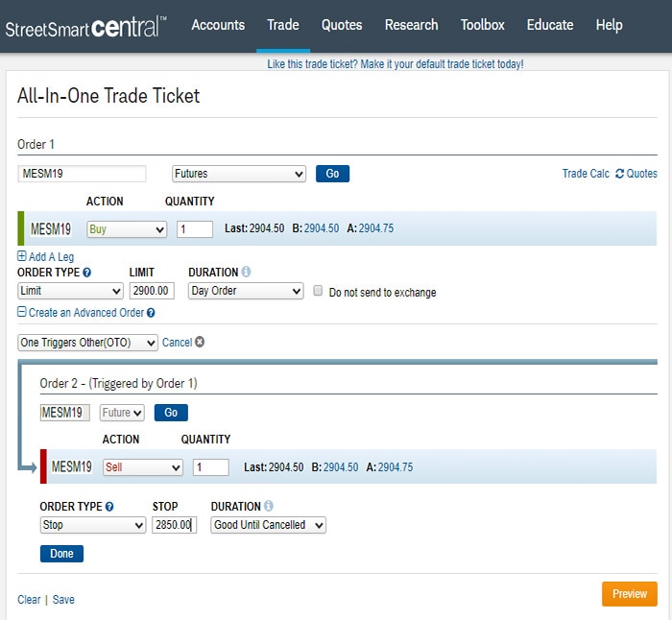The height and width of the screenshot is (620, 672).
Task: Open the Accounts menu
Action: point(218,25)
